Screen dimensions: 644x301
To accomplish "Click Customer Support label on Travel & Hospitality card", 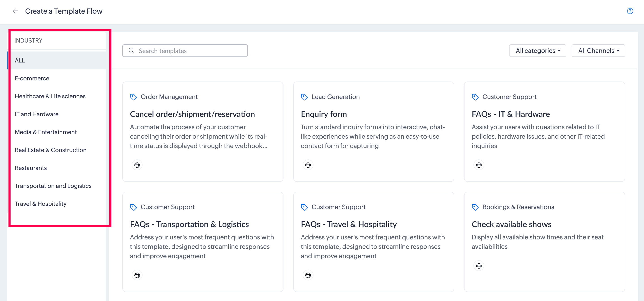I will tap(339, 207).
